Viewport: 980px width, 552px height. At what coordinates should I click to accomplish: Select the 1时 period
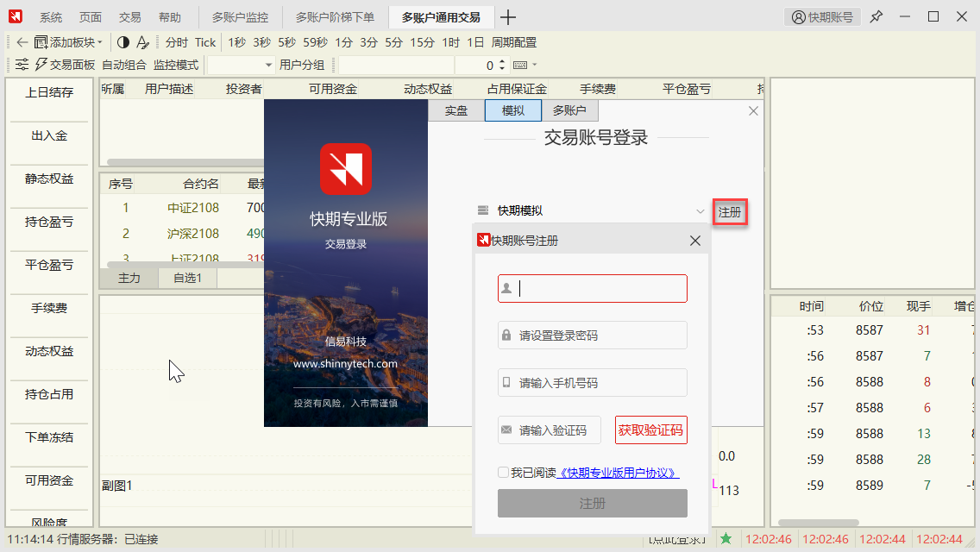pyautogui.click(x=450, y=42)
